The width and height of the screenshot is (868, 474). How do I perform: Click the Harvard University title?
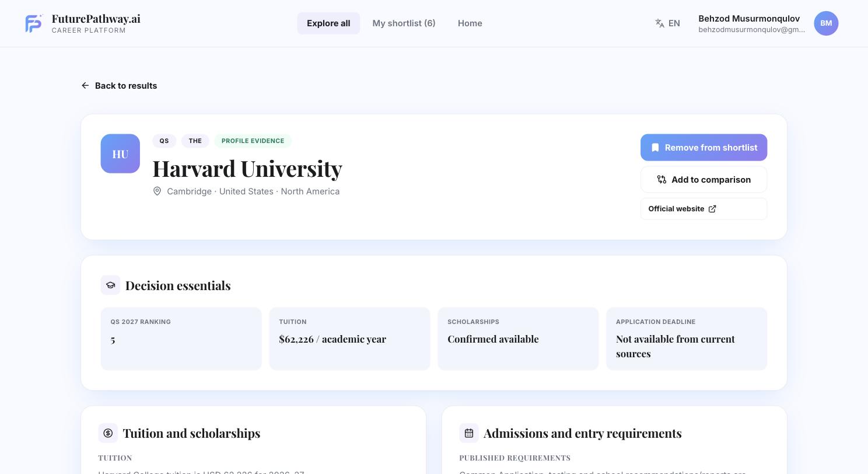[x=247, y=168]
